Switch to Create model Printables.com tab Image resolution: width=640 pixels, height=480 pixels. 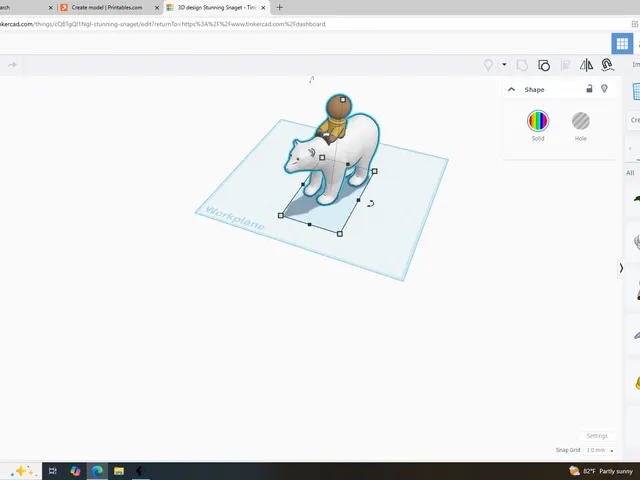pos(107,7)
